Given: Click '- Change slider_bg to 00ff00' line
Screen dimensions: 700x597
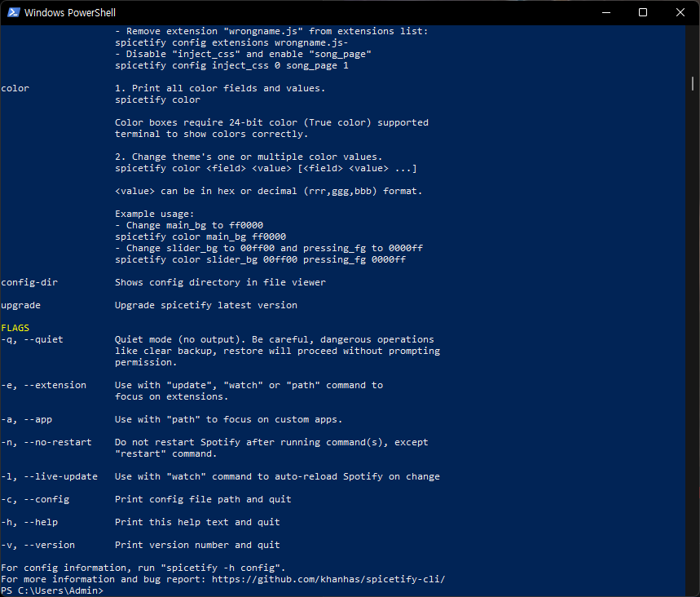Looking at the screenshot, I should (x=269, y=248).
